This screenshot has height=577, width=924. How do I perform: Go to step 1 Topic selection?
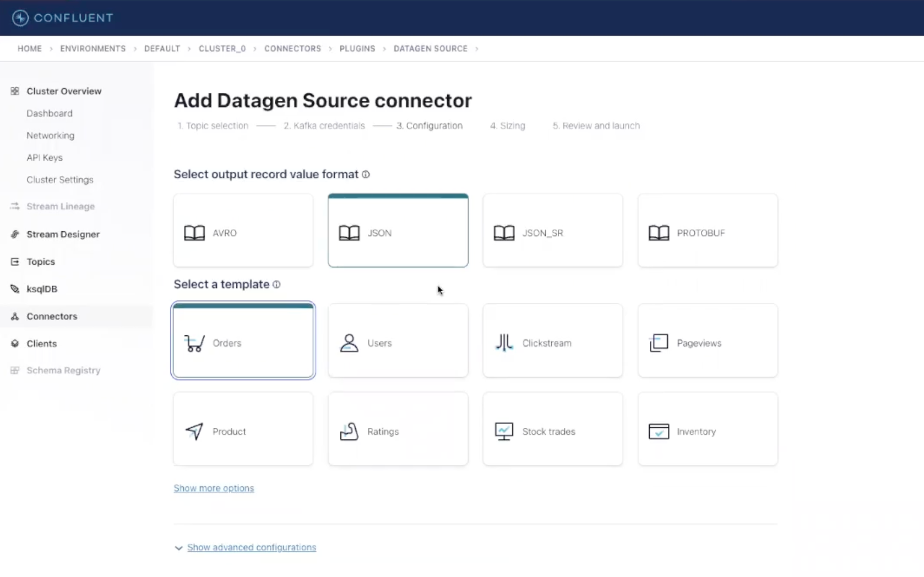pyautogui.click(x=213, y=126)
